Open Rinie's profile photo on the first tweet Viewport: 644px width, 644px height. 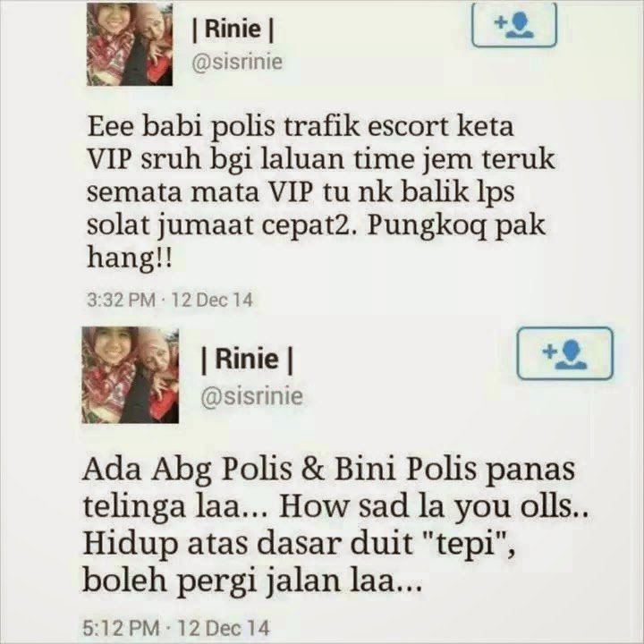tap(130, 44)
